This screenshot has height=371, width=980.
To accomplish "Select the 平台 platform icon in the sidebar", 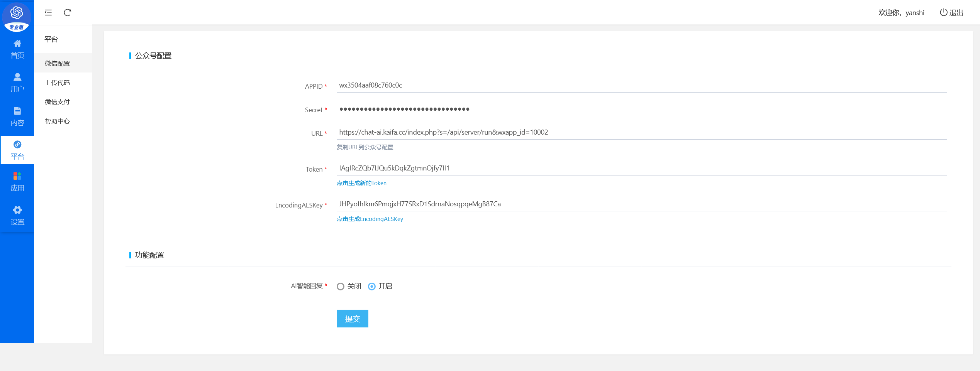I will pos(17,145).
